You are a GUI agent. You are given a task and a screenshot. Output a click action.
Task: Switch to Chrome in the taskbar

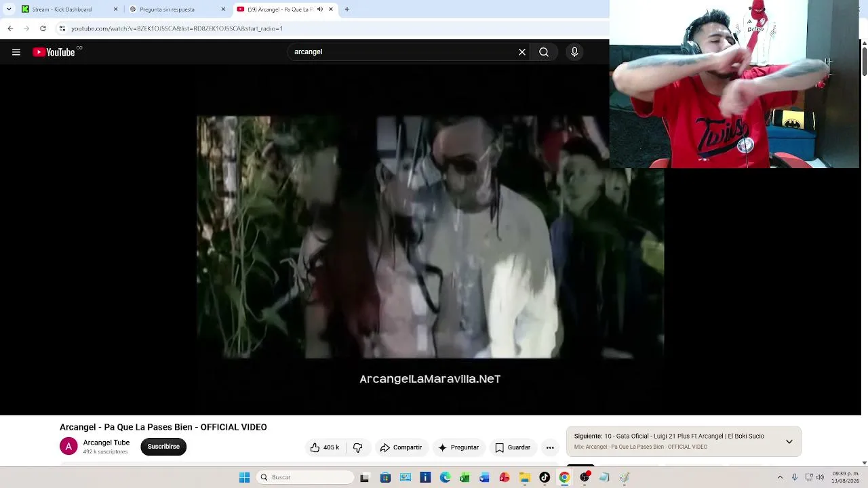click(564, 478)
